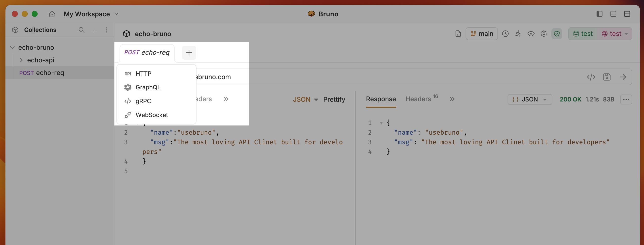Open collection settings with the gear icon
Viewport: 644px width, 245px height.
[544, 34]
